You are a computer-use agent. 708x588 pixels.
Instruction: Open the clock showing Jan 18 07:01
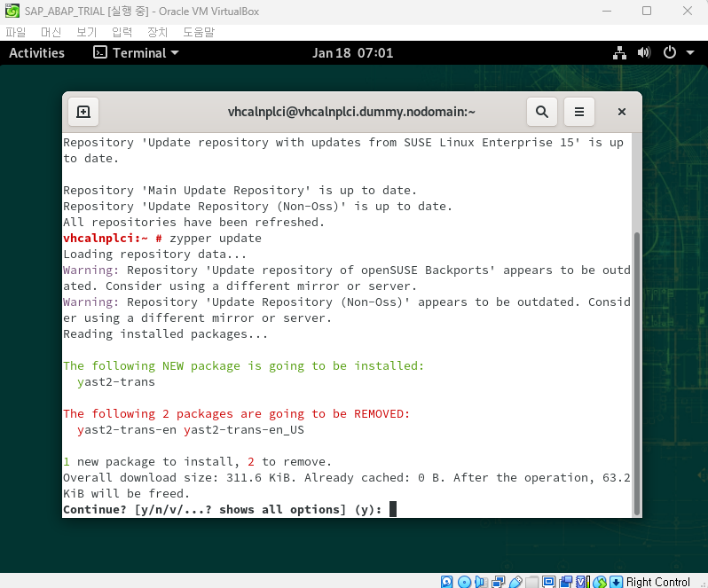[352, 53]
